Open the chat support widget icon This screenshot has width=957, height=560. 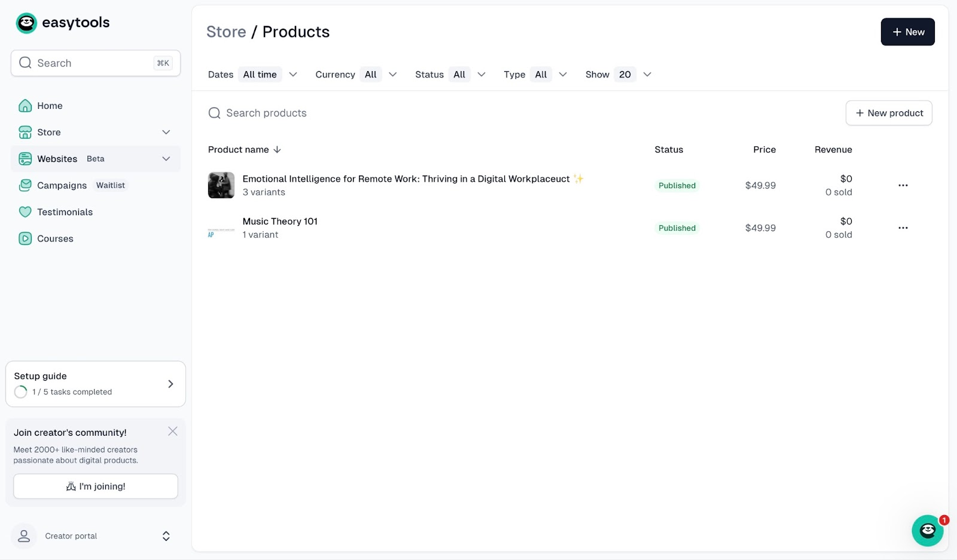[x=927, y=530]
